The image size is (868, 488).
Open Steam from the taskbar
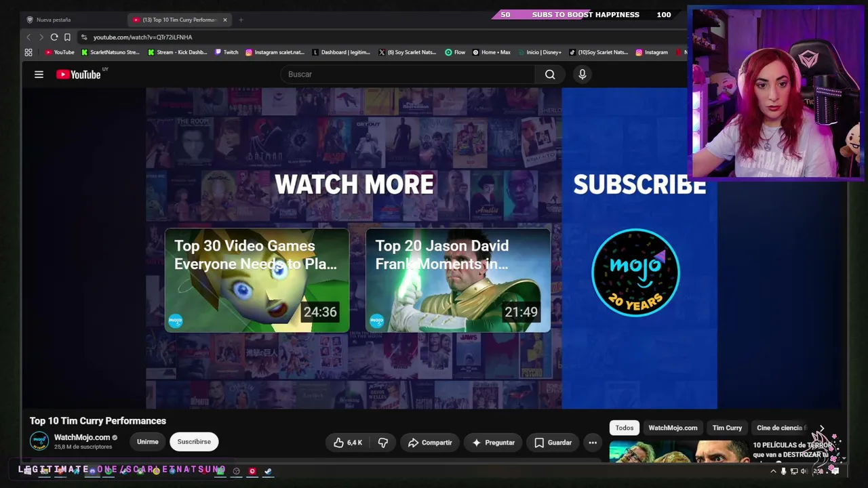[x=268, y=471]
